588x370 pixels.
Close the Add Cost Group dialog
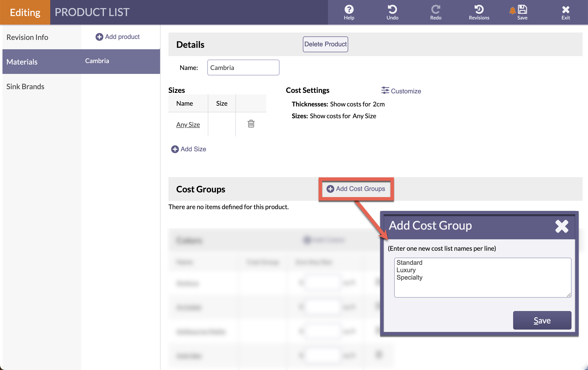point(562,226)
